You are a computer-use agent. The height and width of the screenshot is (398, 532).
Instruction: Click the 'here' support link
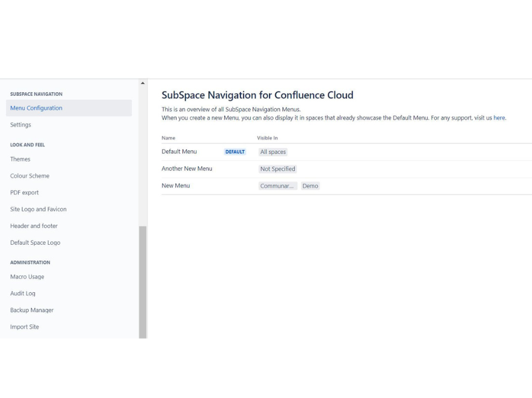click(499, 118)
